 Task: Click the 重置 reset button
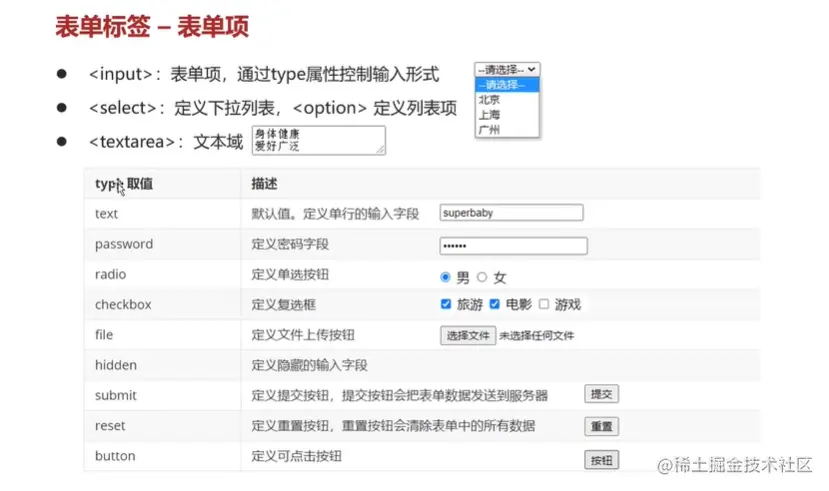click(x=602, y=427)
